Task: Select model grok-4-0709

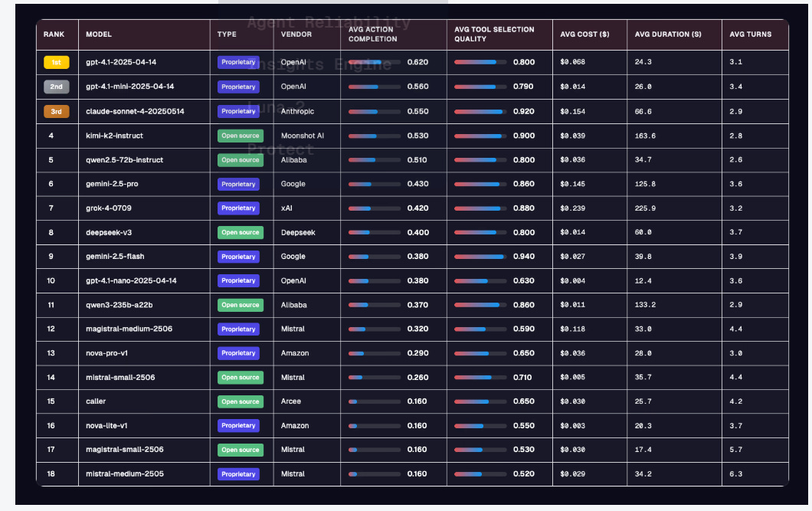Action: [109, 208]
